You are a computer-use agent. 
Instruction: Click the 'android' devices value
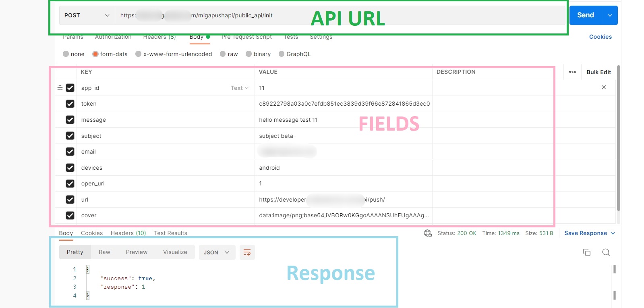point(269,168)
